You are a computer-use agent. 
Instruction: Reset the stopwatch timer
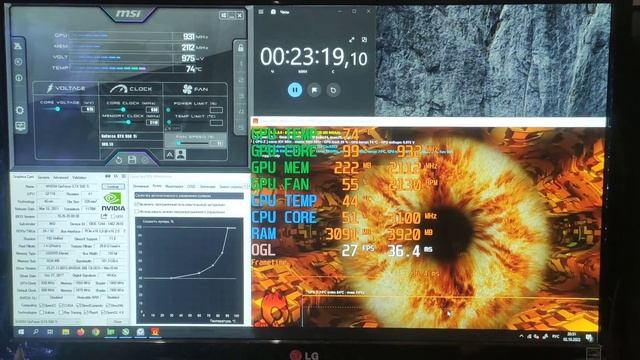pos(333,90)
